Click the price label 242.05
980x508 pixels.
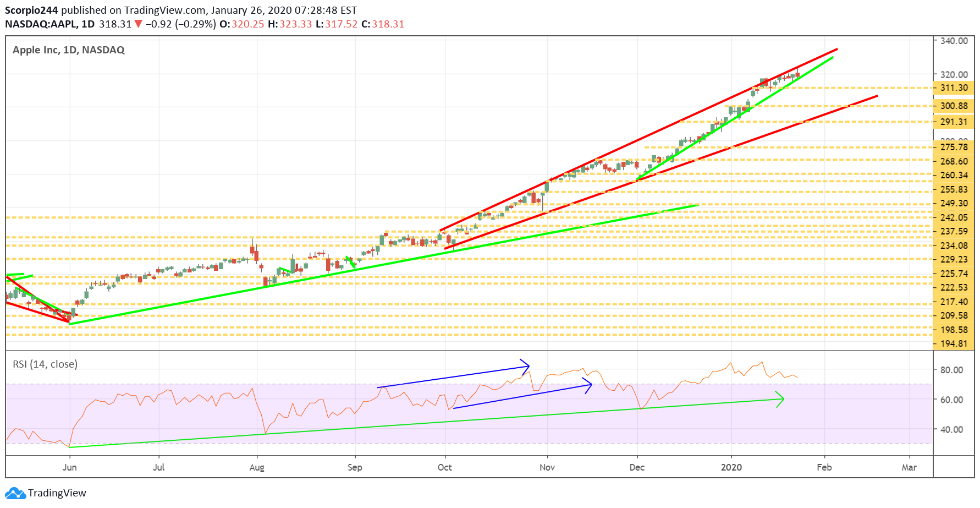(954, 218)
